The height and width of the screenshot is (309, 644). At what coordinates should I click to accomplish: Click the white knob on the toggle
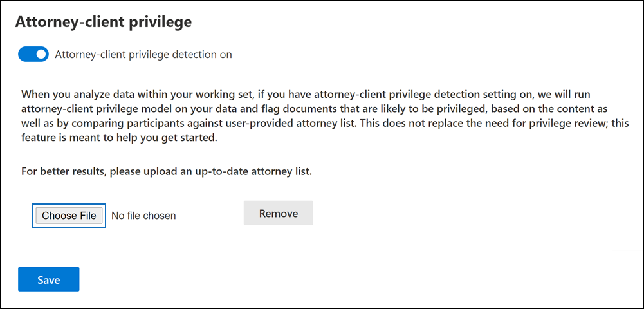[x=41, y=55]
